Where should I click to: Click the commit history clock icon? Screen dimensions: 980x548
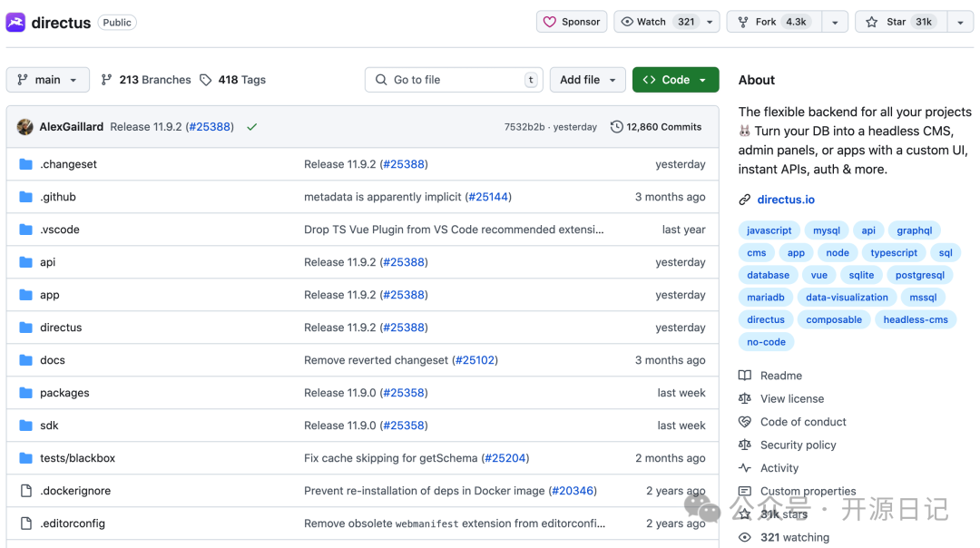click(x=616, y=127)
